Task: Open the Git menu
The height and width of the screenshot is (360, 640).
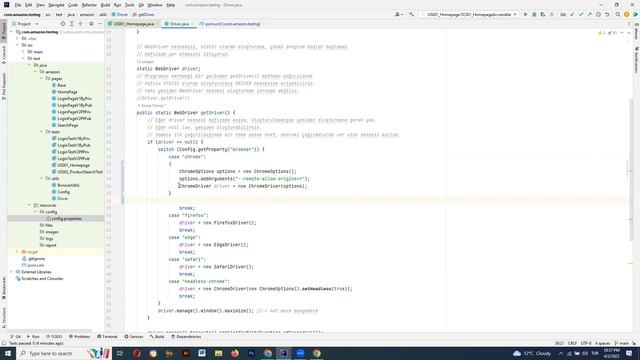Action: 141,5
